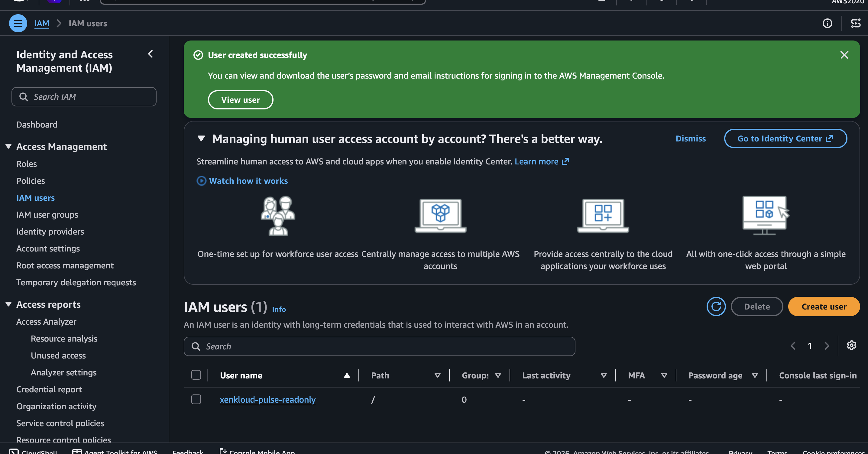The height and width of the screenshot is (454, 868).
Task: Click the Create user button
Action: click(824, 306)
